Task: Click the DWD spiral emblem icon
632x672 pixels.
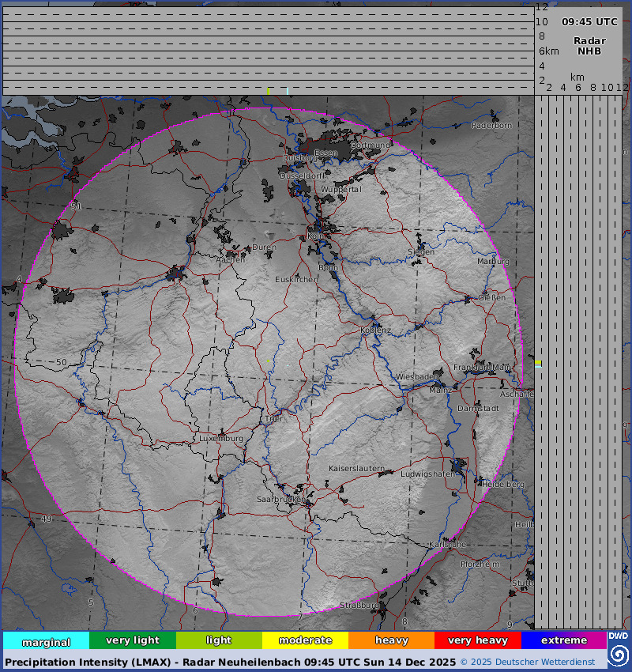Action: [x=619, y=655]
